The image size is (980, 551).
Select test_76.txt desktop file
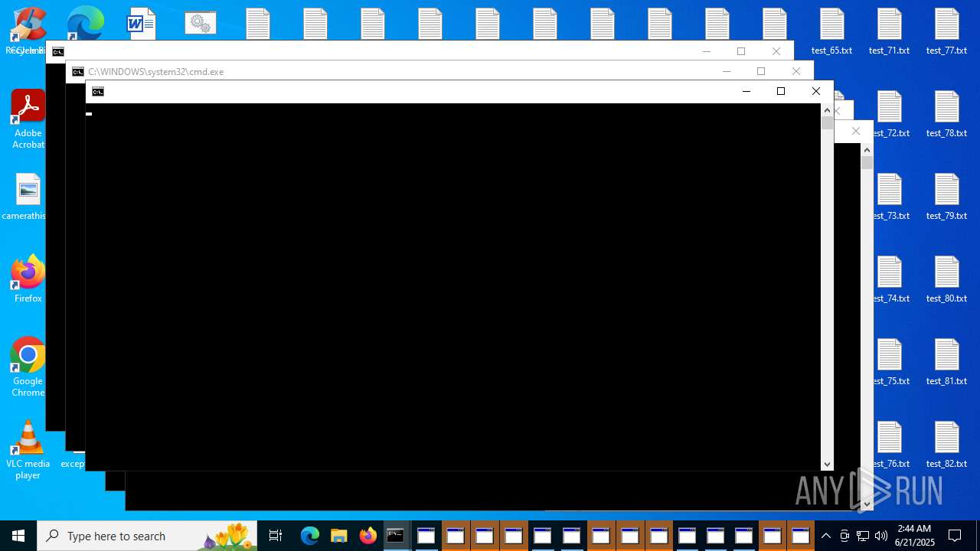click(891, 445)
